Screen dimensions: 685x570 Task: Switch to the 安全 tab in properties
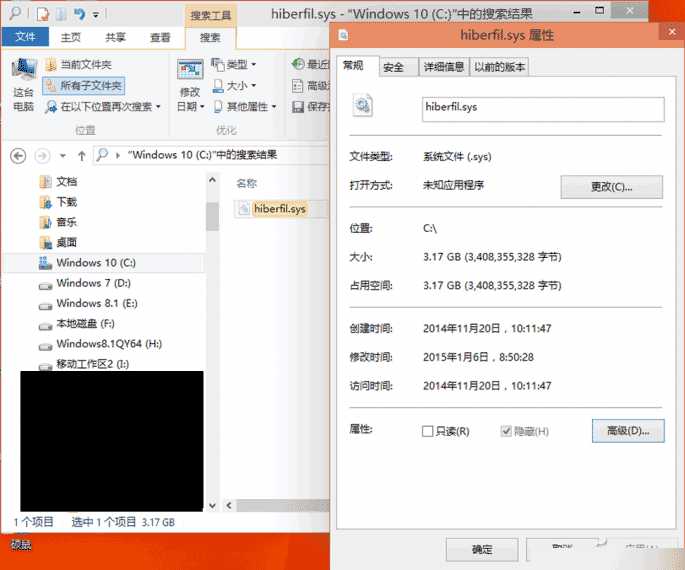pyautogui.click(x=394, y=67)
